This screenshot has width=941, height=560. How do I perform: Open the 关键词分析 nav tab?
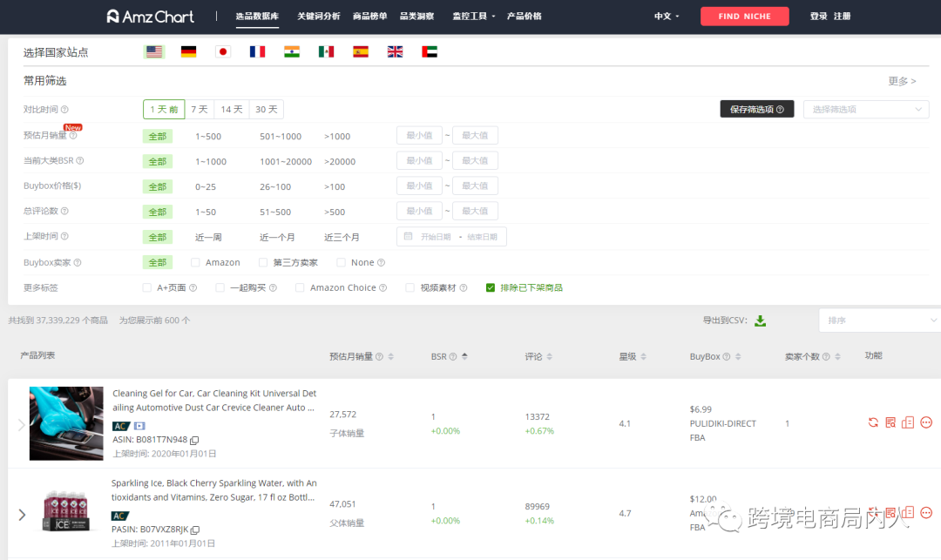[x=319, y=17]
